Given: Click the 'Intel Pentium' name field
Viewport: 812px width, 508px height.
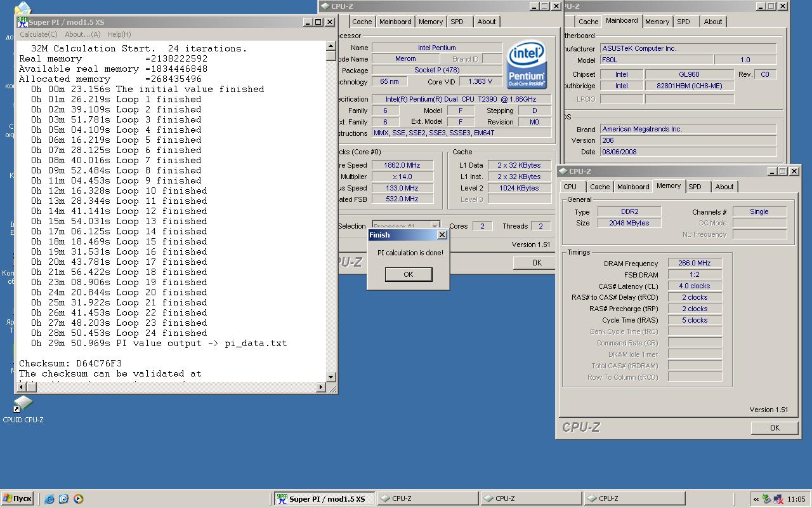Looking at the screenshot, I should tap(436, 48).
